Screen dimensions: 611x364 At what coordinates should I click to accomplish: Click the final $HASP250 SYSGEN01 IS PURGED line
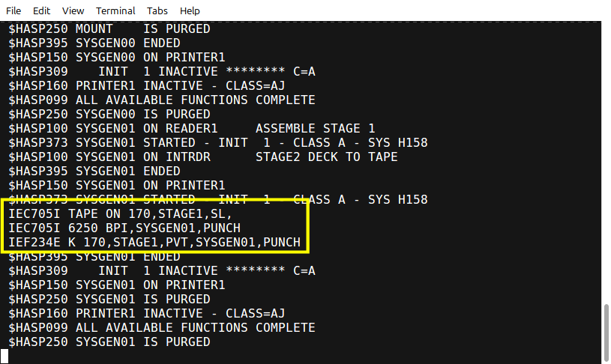[x=109, y=342]
